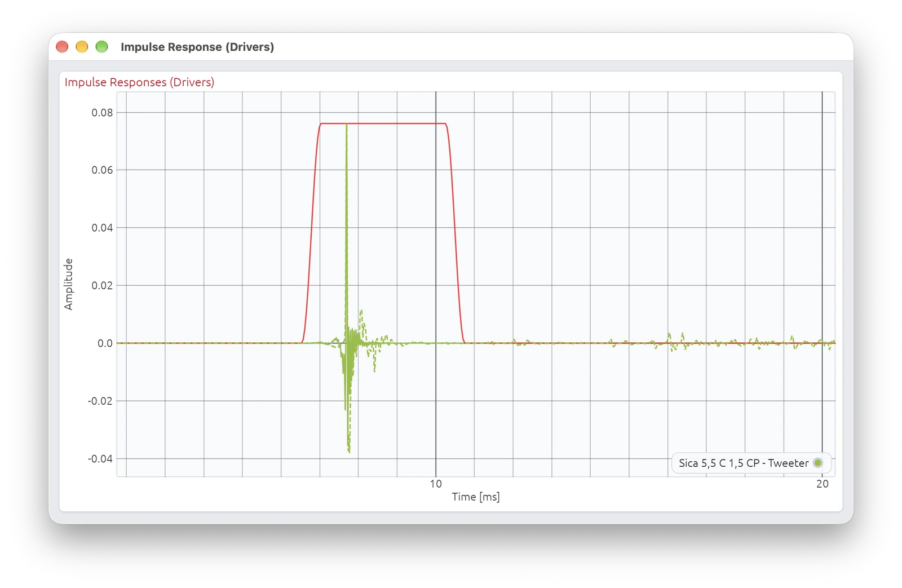The height and width of the screenshot is (588, 902).
Task: Click the Time [ms] axis title
Action: click(476, 497)
